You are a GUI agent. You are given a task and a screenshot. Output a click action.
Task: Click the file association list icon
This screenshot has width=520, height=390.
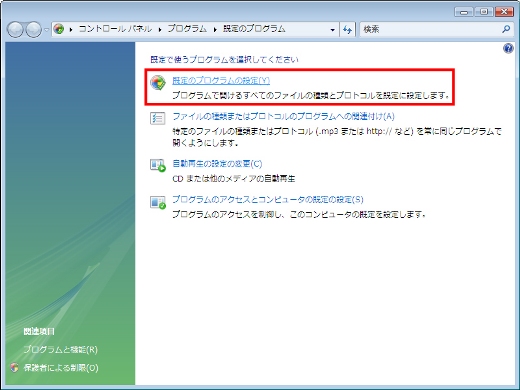click(x=157, y=118)
